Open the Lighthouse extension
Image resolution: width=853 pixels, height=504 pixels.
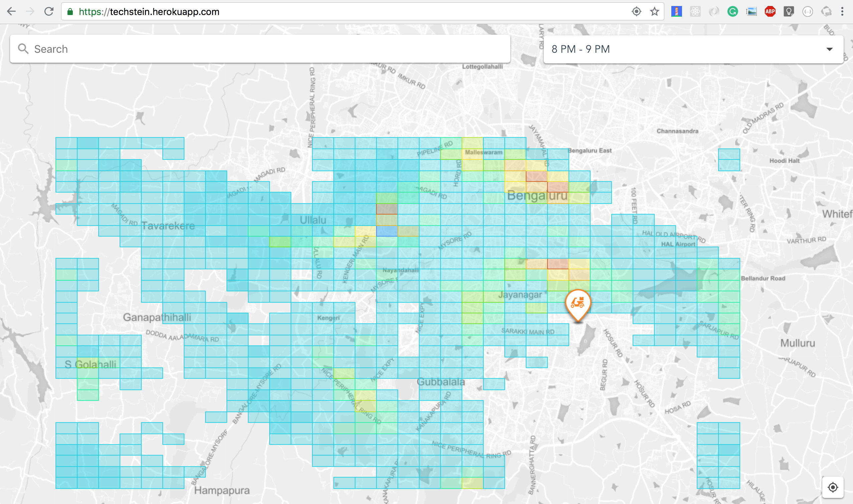(x=676, y=12)
